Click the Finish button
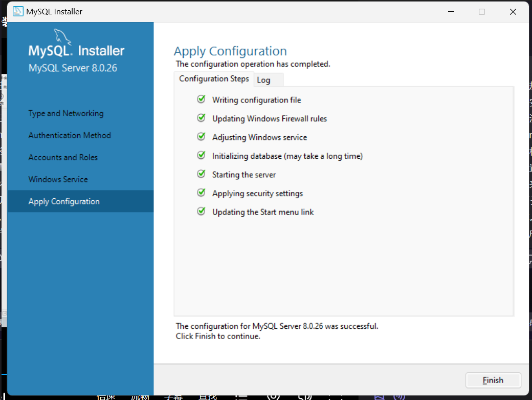The width and height of the screenshot is (532, 400). coord(493,380)
